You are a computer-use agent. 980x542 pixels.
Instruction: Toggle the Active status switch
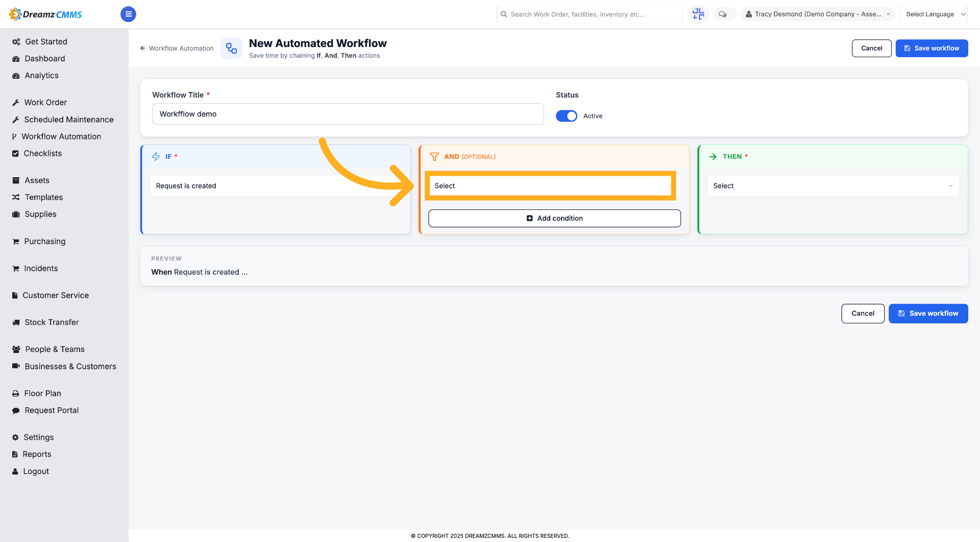(567, 116)
